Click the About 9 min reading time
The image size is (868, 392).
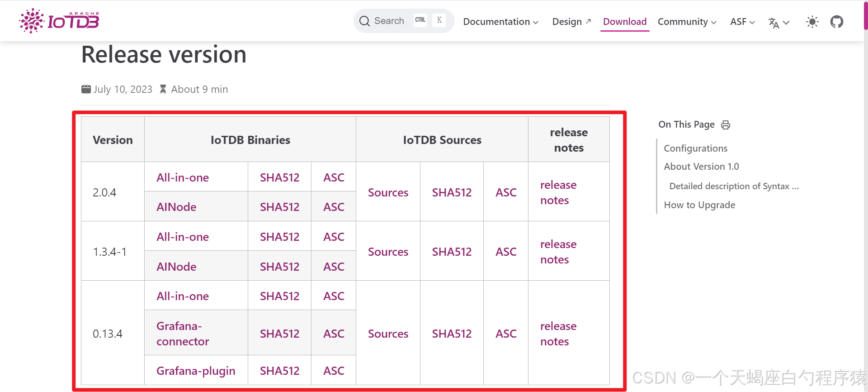199,89
